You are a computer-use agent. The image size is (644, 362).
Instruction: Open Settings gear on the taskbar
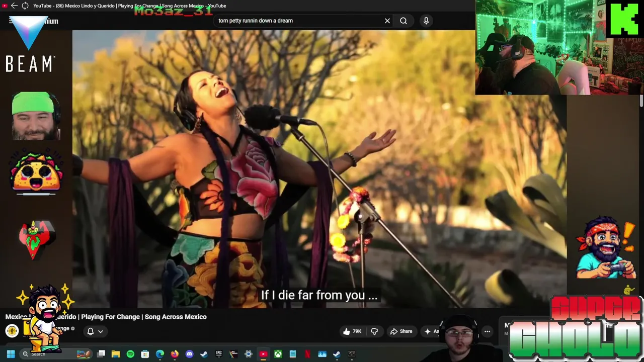(x=248, y=354)
